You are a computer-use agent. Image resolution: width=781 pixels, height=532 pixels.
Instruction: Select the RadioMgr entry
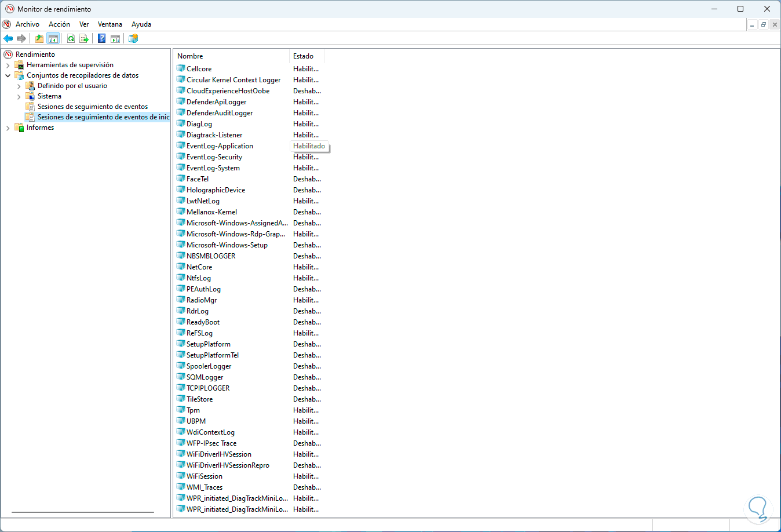coord(202,300)
